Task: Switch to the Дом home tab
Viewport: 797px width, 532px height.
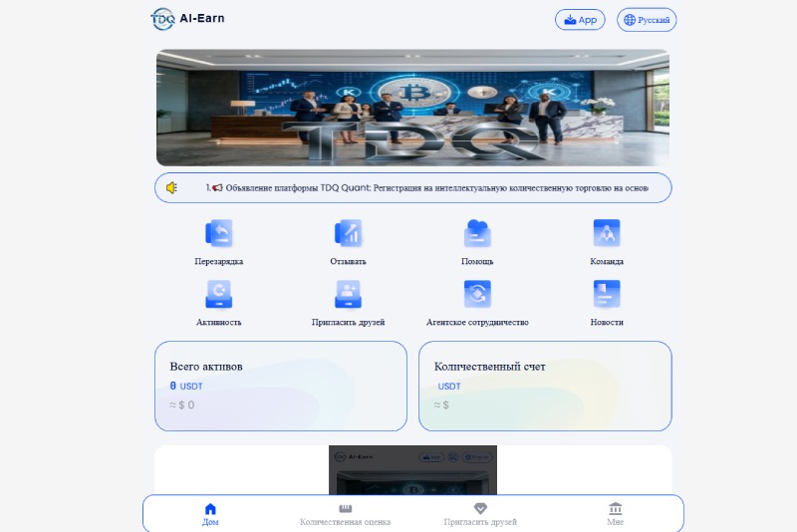Action: [x=210, y=514]
